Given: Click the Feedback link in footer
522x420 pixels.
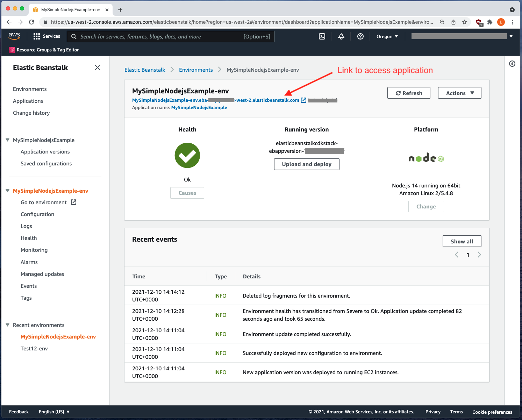Looking at the screenshot, I should (x=19, y=412).
